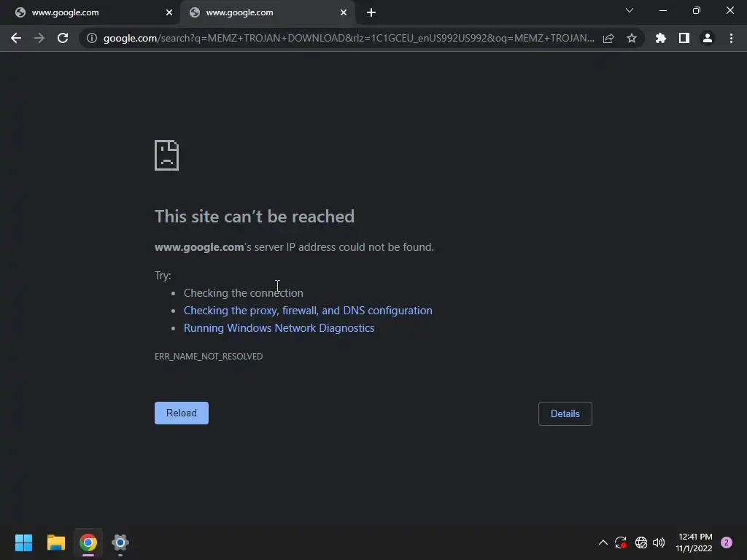This screenshot has height=560, width=747.
Task: Restore down the Chrome window
Action: 697,10
